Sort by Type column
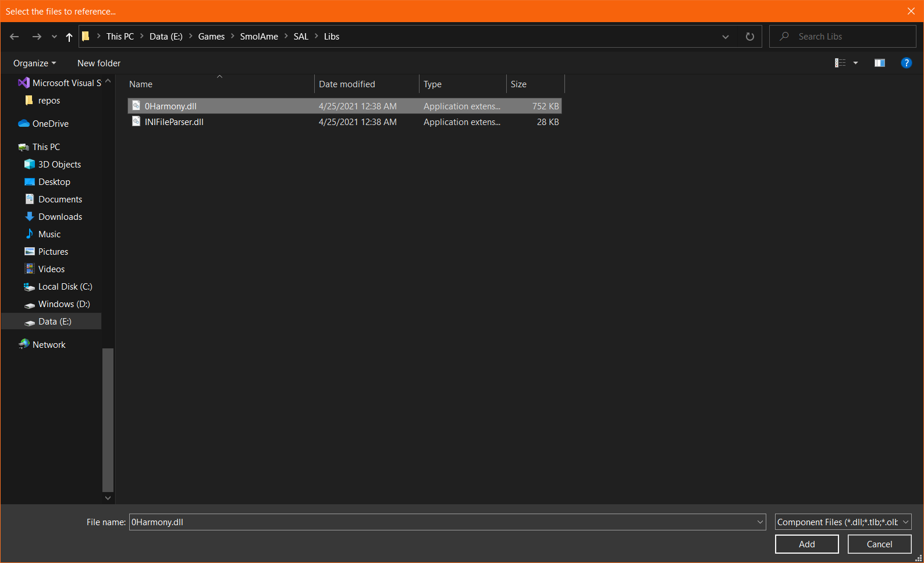The width and height of the screenshot is (924, 563). (x=463, y=84)
